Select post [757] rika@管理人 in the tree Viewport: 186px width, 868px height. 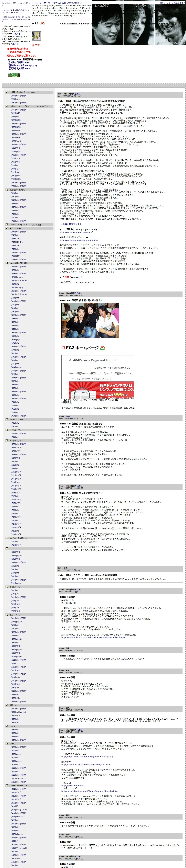[x=18, y=96]
